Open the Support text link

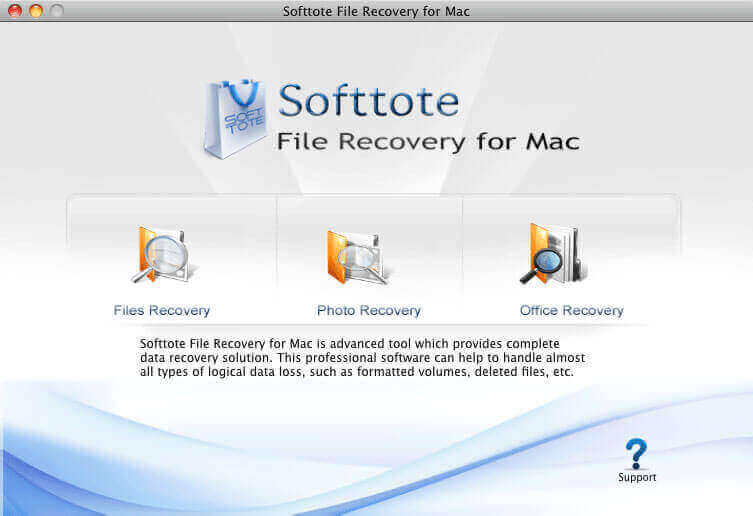pyautogui.click(x=637, y=477)
